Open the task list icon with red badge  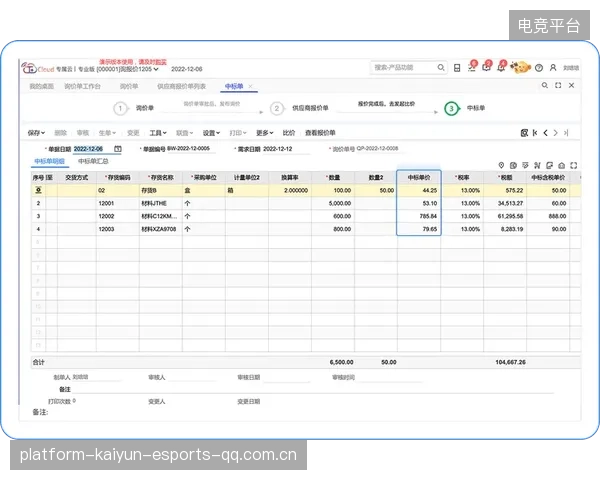pos(472,67)
